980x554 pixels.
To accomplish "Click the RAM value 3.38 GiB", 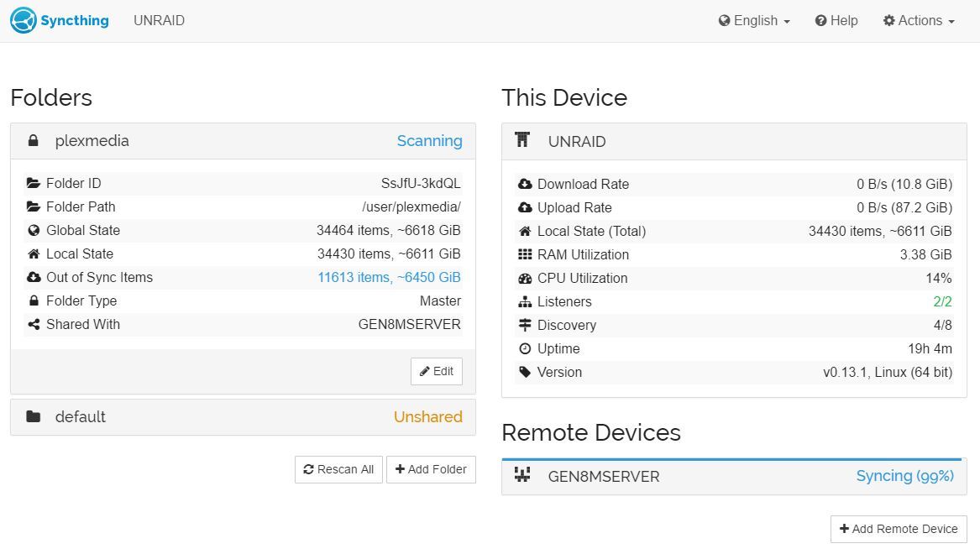I will 925,255.
